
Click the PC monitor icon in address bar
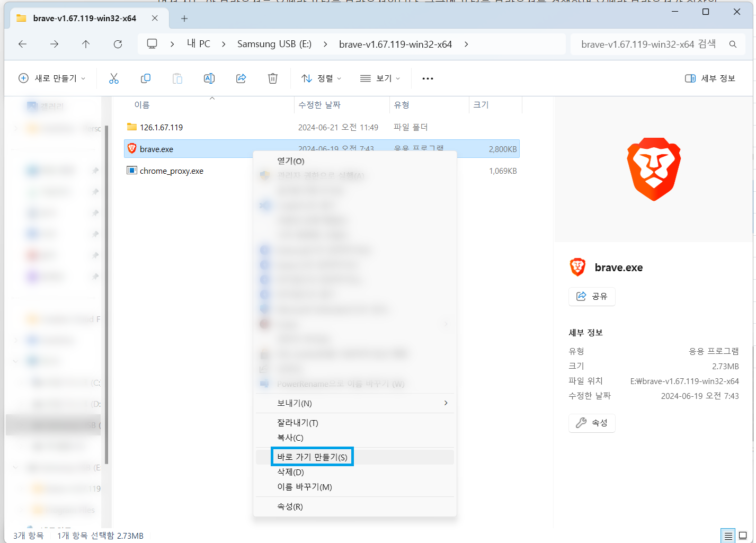coord(152,44)
